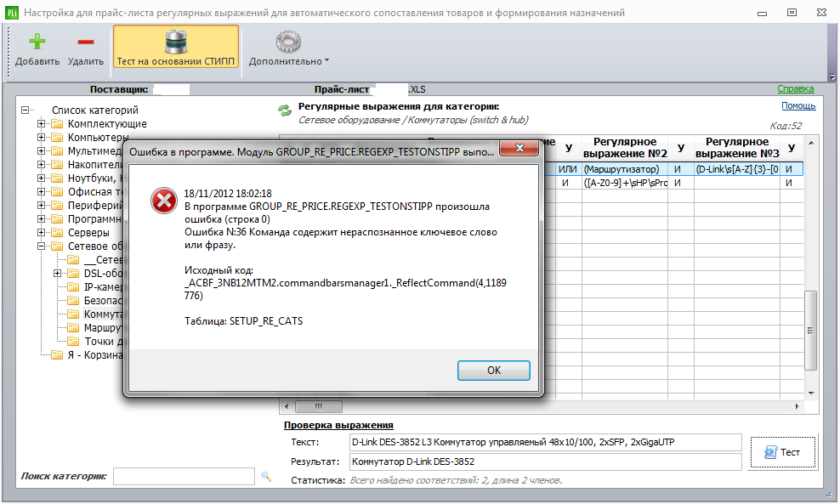The width and height of the screenshot is (840, 504).
Task: Click the Результат field
Action: coord(545,462)
